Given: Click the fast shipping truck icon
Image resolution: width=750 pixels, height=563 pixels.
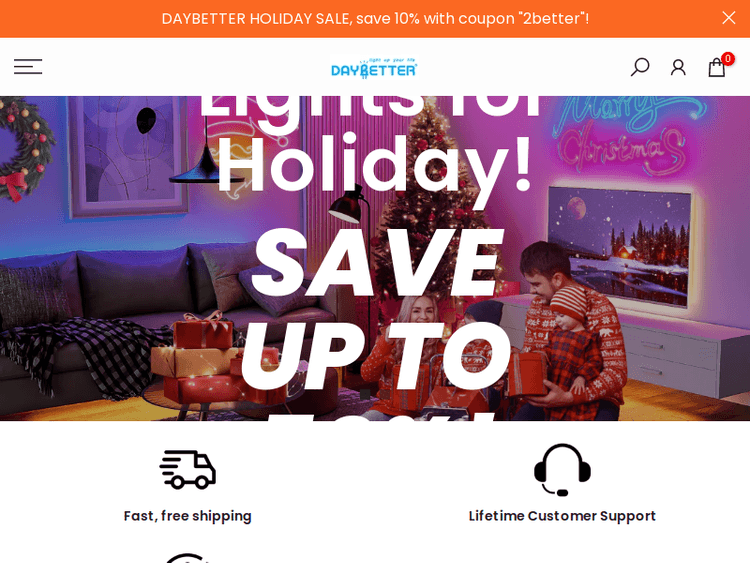Looking at the screenshot, I should click(x=188, y=469).
